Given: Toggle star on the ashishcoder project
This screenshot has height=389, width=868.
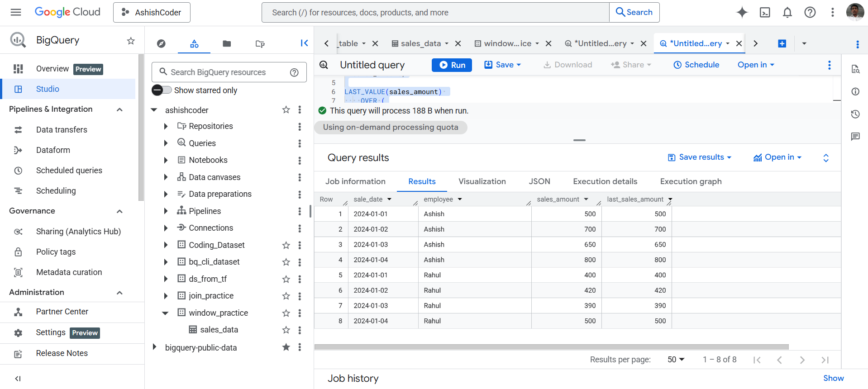Looking at the screenshot, I should [x=286, y=109].
